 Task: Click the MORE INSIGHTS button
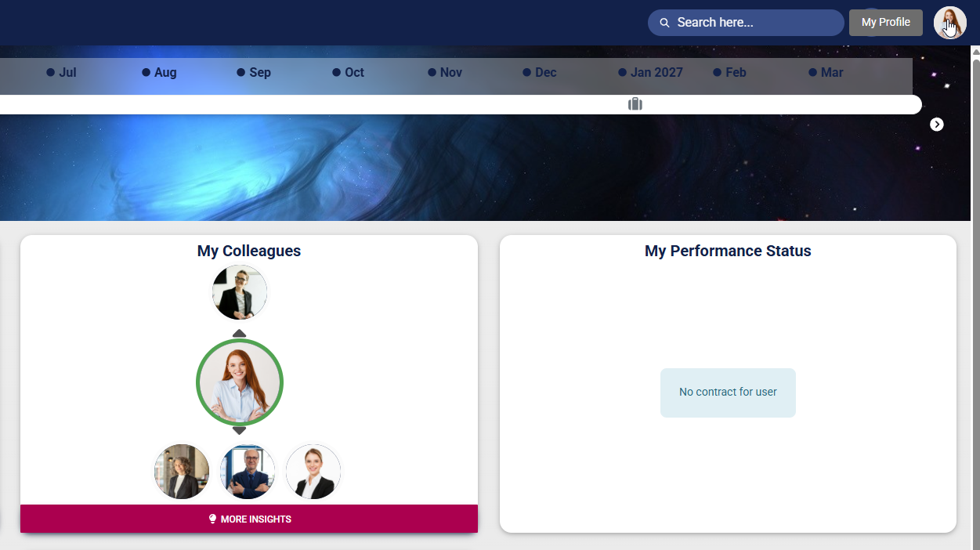249,518
